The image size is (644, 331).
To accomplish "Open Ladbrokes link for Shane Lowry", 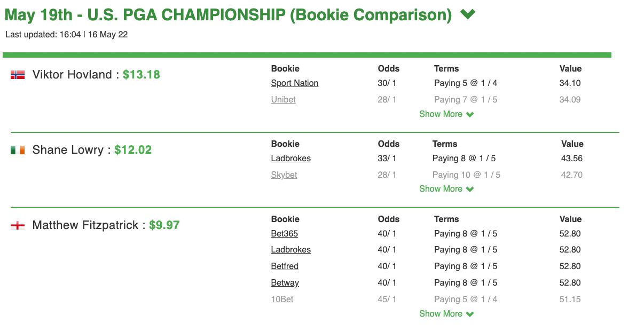I will coord(291,159).
